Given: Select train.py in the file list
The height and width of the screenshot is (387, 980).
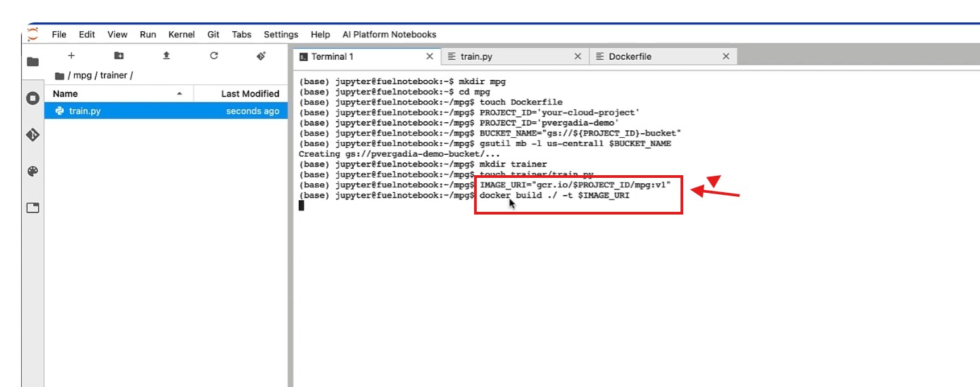Looking at the screenshot, I should click(85, 111).
